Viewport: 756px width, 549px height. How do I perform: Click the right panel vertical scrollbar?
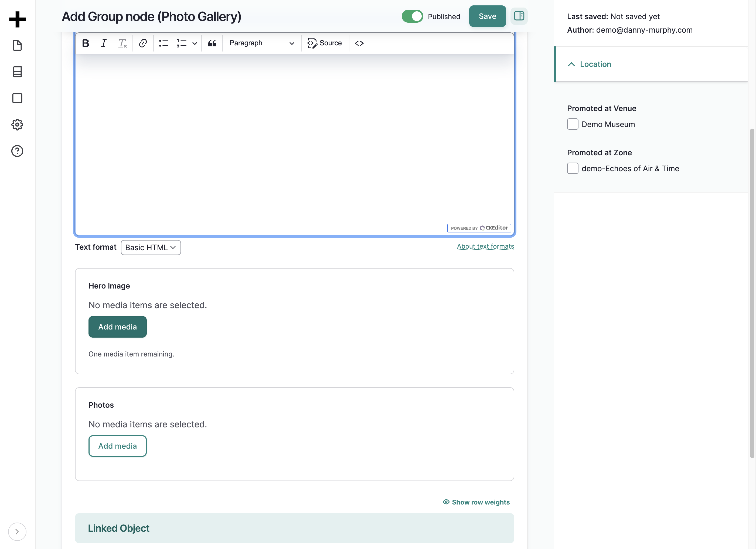point(752,293)
